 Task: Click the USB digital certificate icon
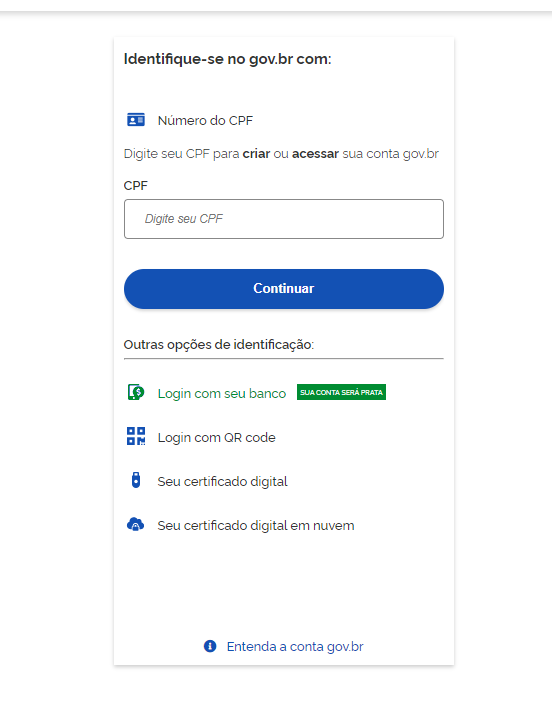click(136, 480)
